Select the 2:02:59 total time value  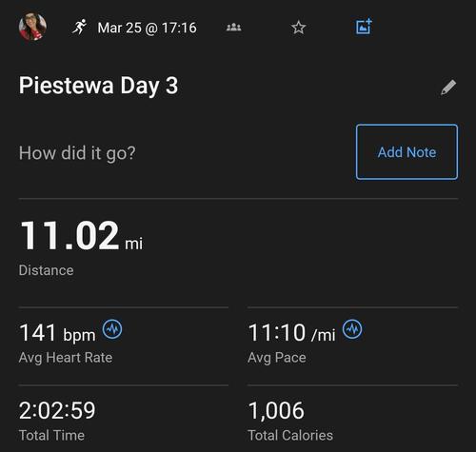(x=57, y=410)
